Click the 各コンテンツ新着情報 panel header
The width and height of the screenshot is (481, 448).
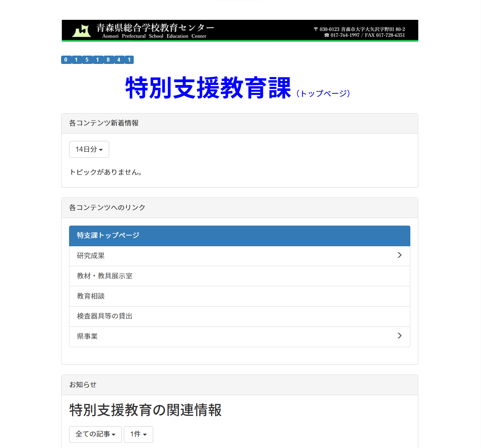point(104,123)
